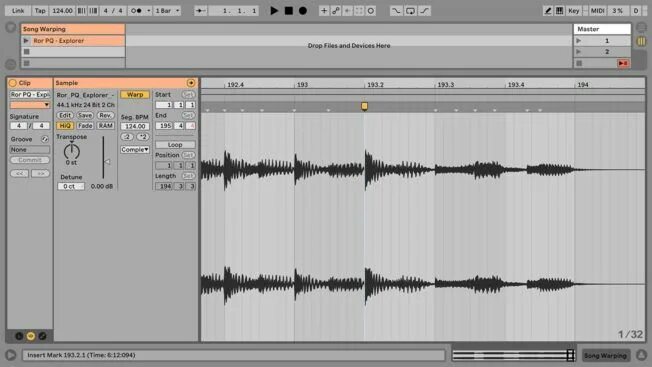Open the quantization menu showing 1 Bar

[x=167, y=11]
